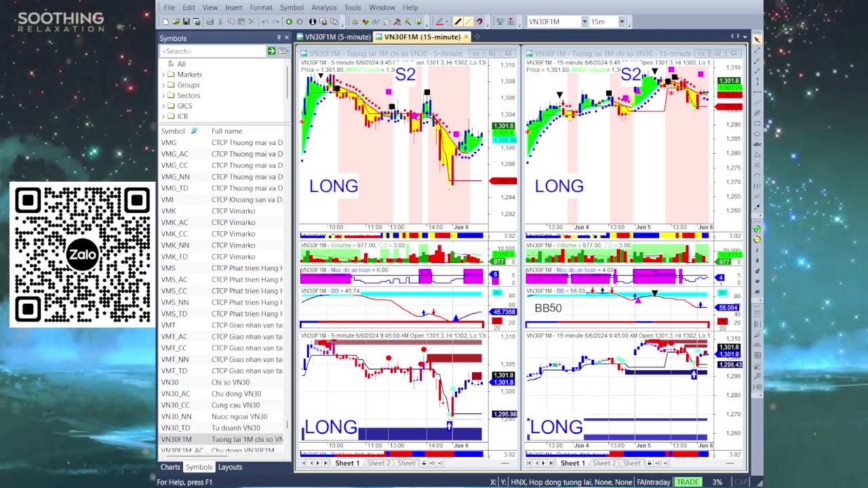Open the 15m interval dropdown
The width and height of the screenshot is (868, 488).
[x=622, y=22]
